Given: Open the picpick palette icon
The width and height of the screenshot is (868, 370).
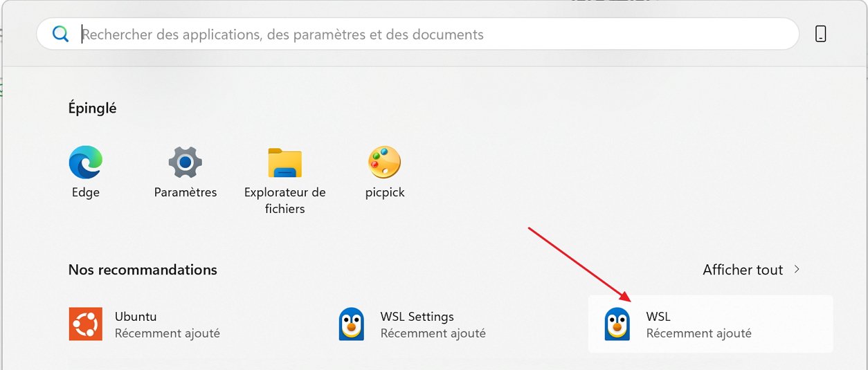Looking at the screenshot, I should tap(384, 163).
